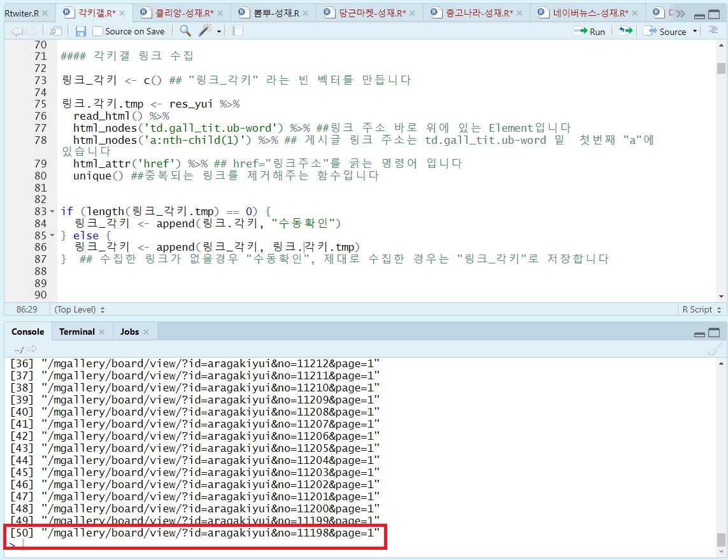Close the 네이버뉴스-성재.R tab

634,13
